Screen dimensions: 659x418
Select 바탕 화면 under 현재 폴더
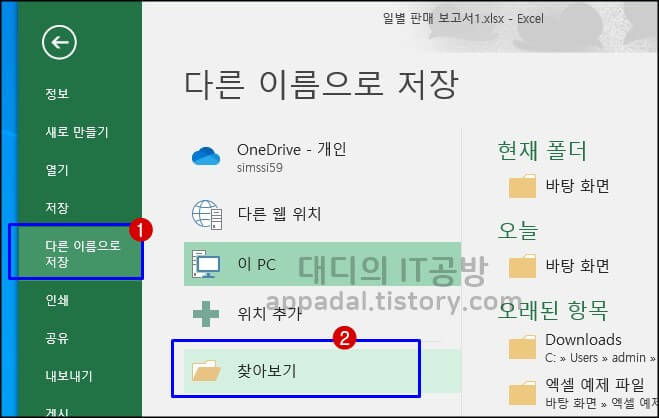coord(577,185)
